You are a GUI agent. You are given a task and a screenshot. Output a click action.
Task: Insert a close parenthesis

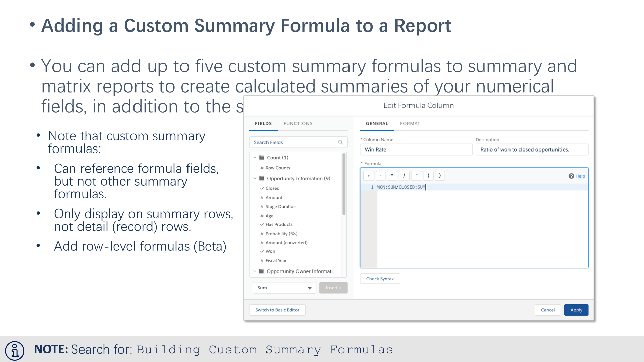click(440, 176)
